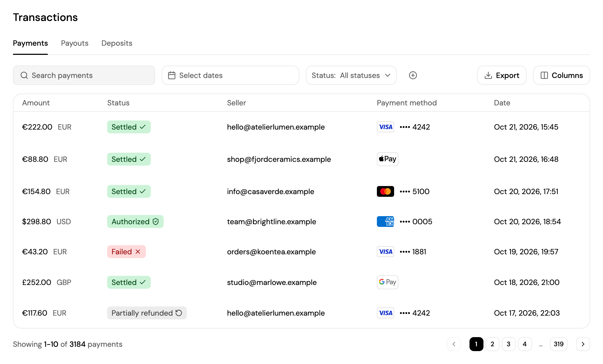This screenshot has width=603, height=364.
Task: Click the Failed status badge
Action: point(126,252)
